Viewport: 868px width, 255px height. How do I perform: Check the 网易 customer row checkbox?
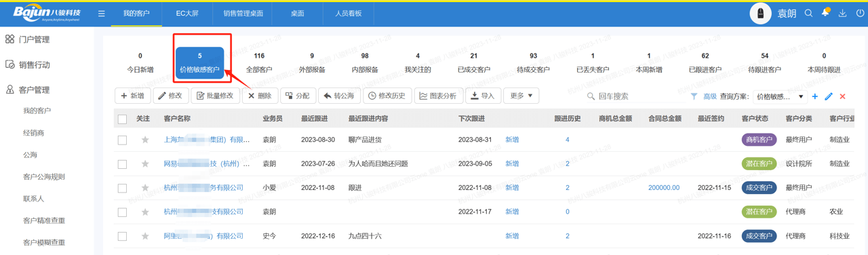(122, 164)
